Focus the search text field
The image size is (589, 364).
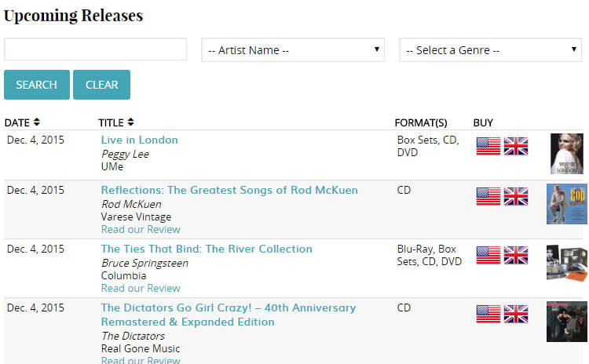pos(95,49)
